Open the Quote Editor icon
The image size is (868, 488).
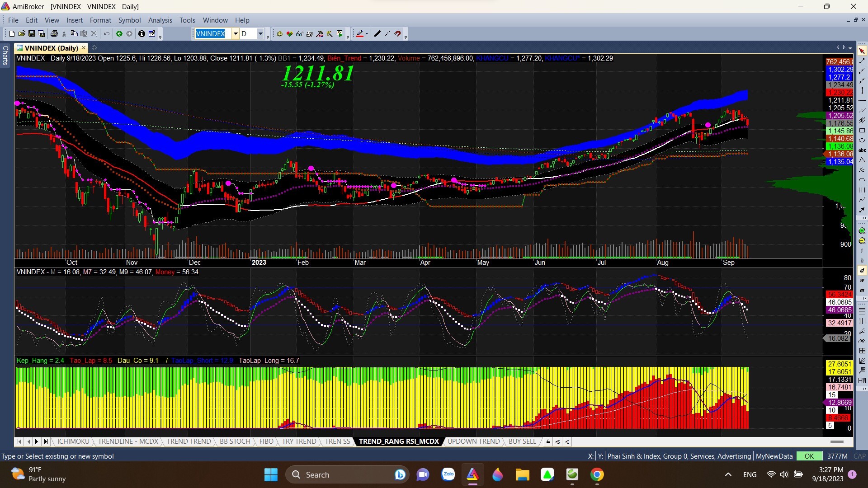[x=152, y=34]
